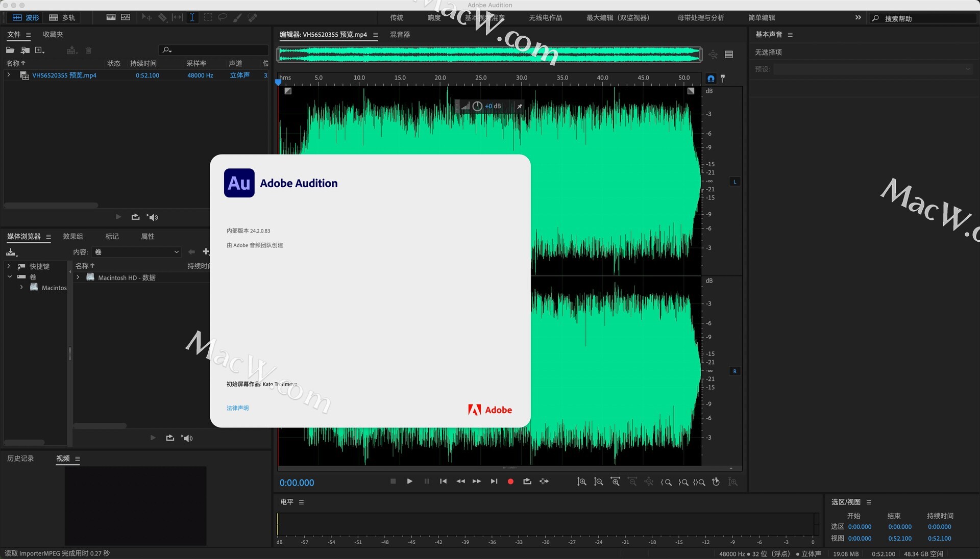Start recording with the red Record button
Viewport: 980px width, 559px height.
click(x=510, y=481)
